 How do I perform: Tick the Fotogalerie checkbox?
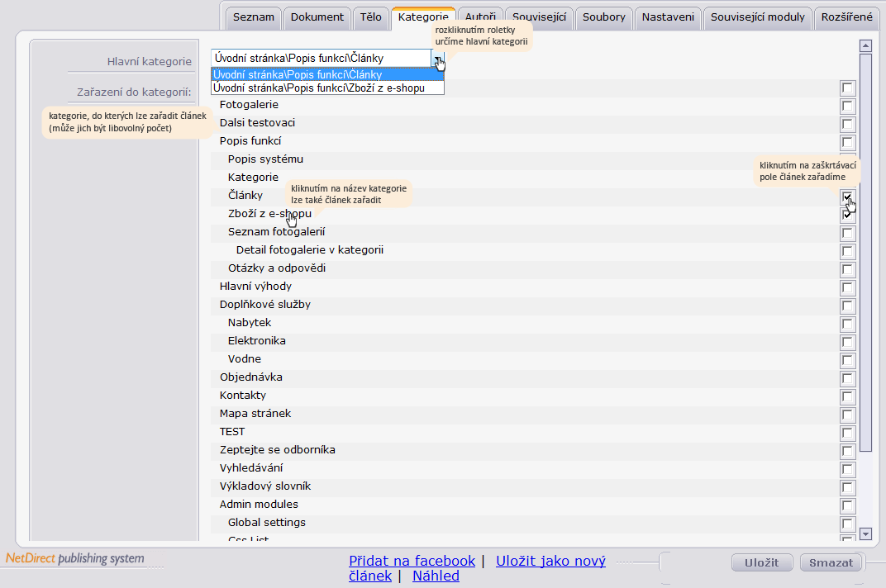click(847, 106)
